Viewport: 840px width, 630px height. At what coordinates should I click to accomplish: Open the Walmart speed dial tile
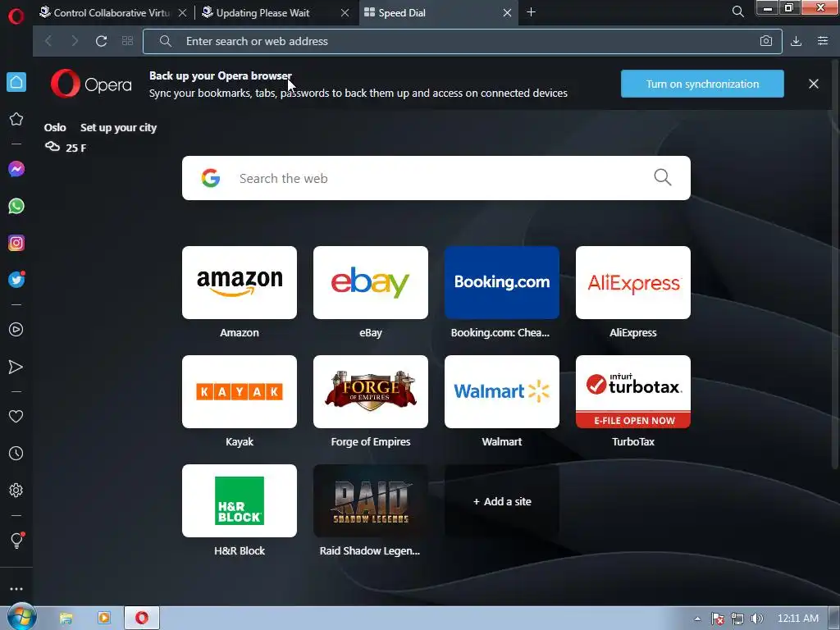point(502,391)
